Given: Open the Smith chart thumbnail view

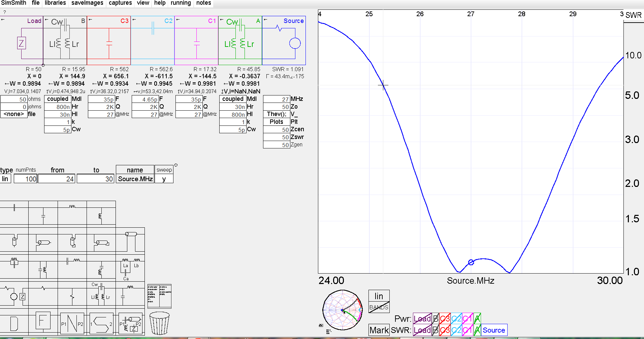Looking at the screenshot, I should click(342, 310).
